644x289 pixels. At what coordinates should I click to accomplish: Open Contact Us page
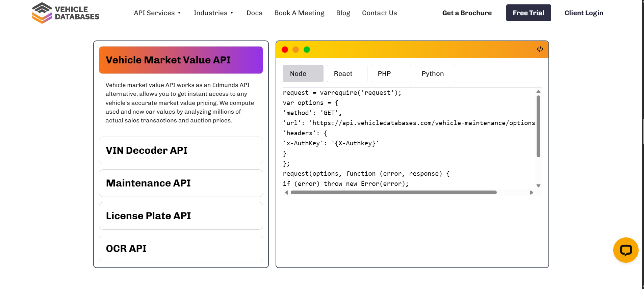379,13
